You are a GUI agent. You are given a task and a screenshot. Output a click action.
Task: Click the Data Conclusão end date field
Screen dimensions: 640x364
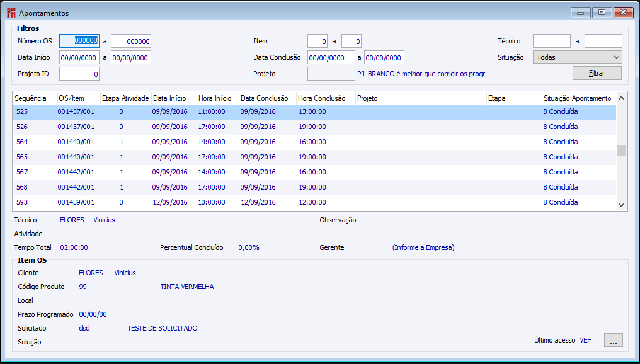384,57
